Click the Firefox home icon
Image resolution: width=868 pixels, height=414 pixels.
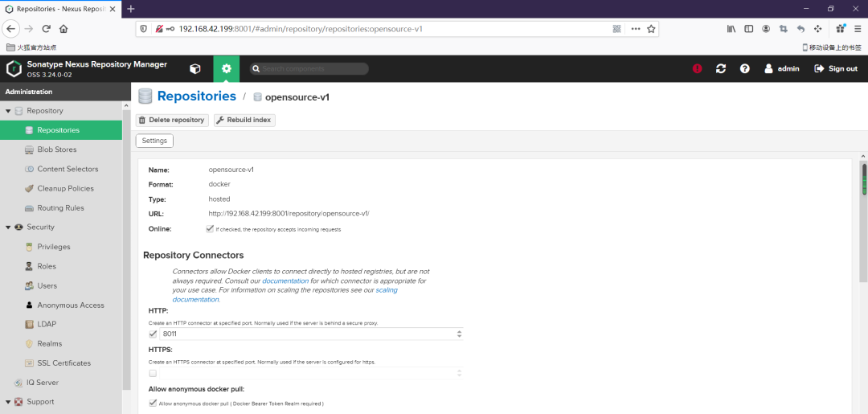(x=63, y=29)
